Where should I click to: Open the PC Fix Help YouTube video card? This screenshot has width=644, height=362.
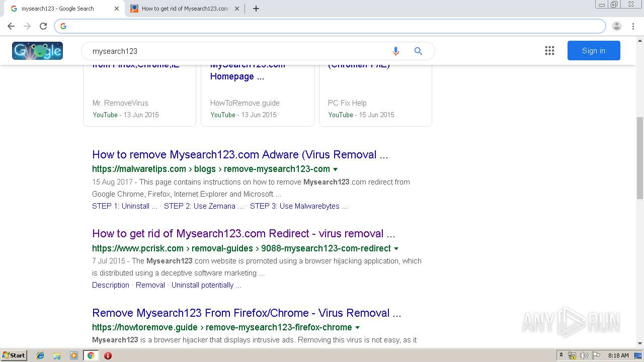coord(375,96)
